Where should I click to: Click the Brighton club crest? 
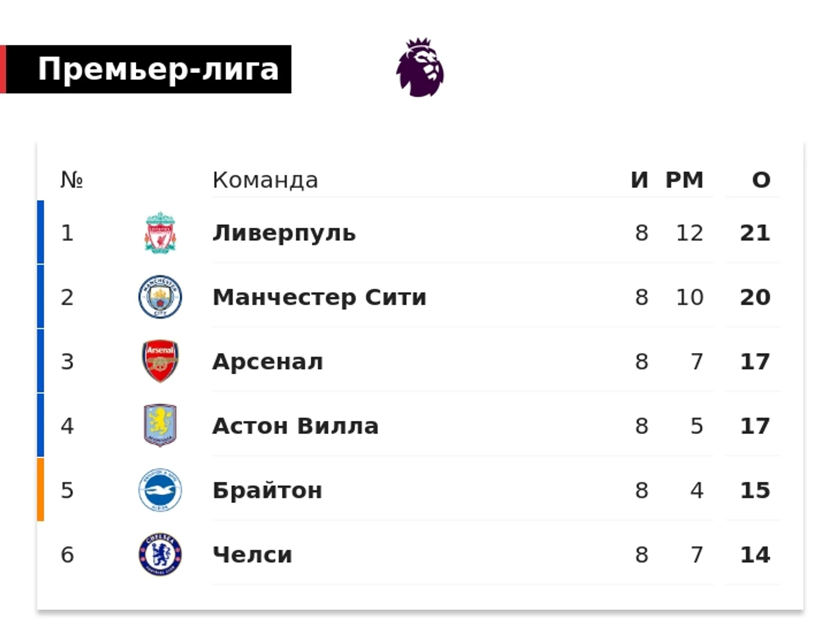160,490
